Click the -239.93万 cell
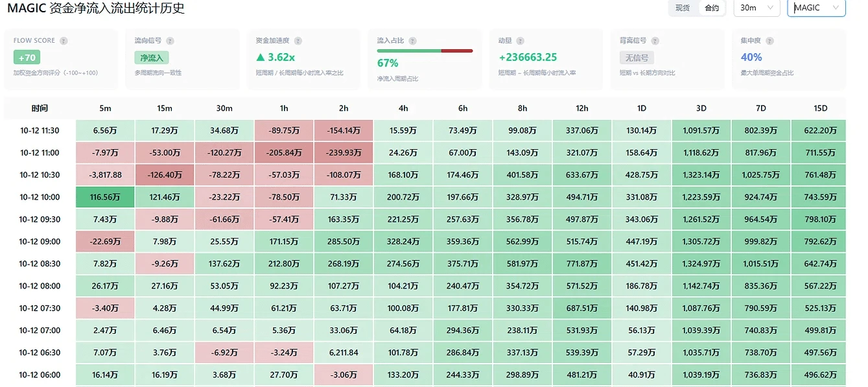Image resolution: width=868 pixels, height=387 pixels. 344,153
